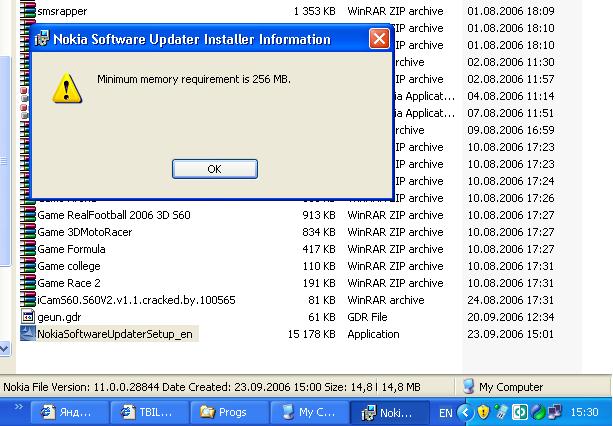Image resolution: width=613 pixels, height=426 pixels.
Task: Switch to the TBIL... taskbar button
Action: (150, 412)
